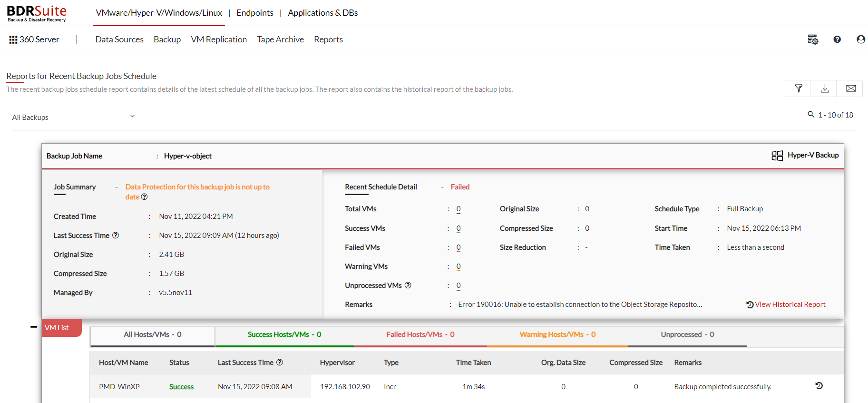This screenshot has height=403, width=868.
Task: Click the Data Protection not up to date message
Action: tap(197, 192)
